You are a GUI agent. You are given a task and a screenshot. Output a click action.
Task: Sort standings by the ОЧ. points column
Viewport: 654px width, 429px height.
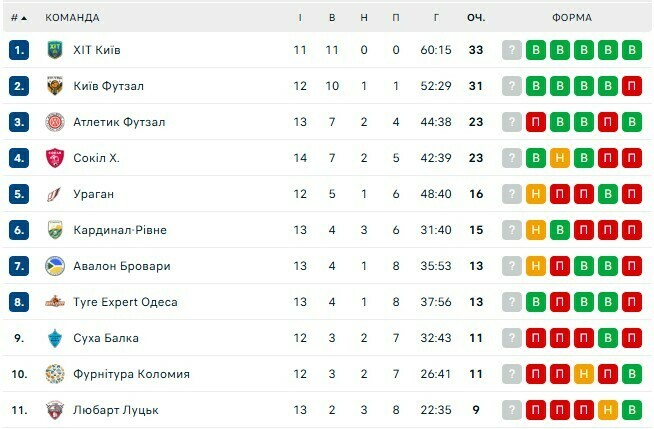tap(475, 18)
